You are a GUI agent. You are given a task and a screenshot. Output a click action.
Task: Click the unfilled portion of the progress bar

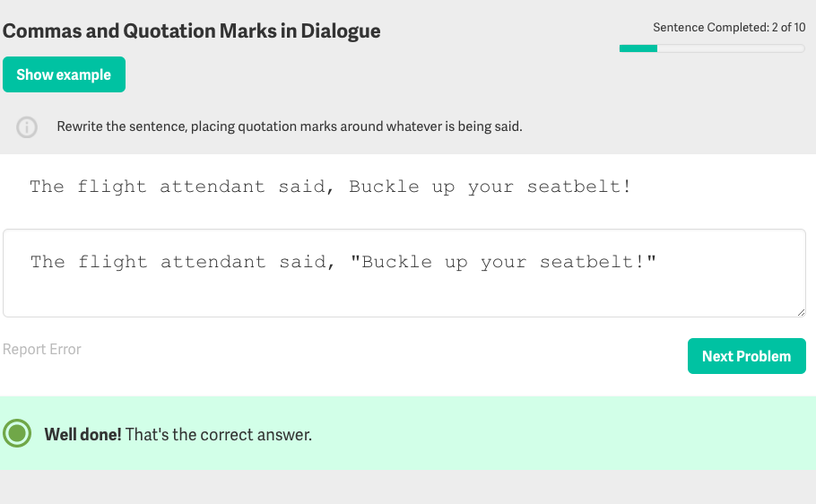point(731,48)
